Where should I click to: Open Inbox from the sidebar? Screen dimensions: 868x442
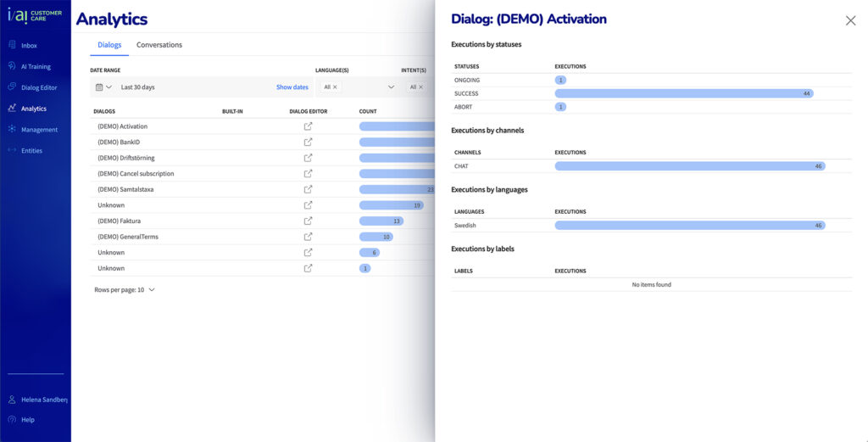29,46
